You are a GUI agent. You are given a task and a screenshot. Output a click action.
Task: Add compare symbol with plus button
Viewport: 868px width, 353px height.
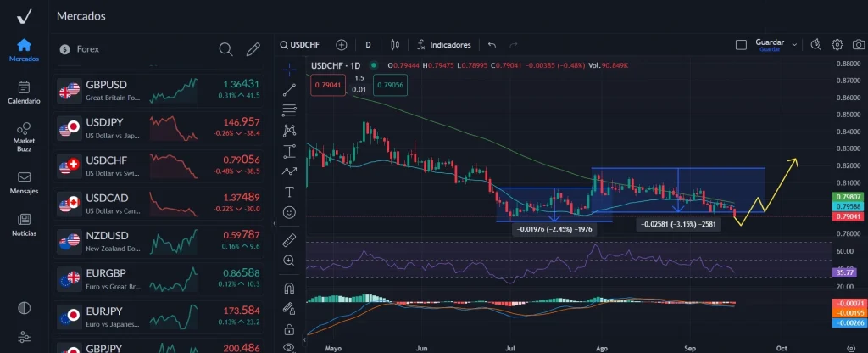point(342,45)
